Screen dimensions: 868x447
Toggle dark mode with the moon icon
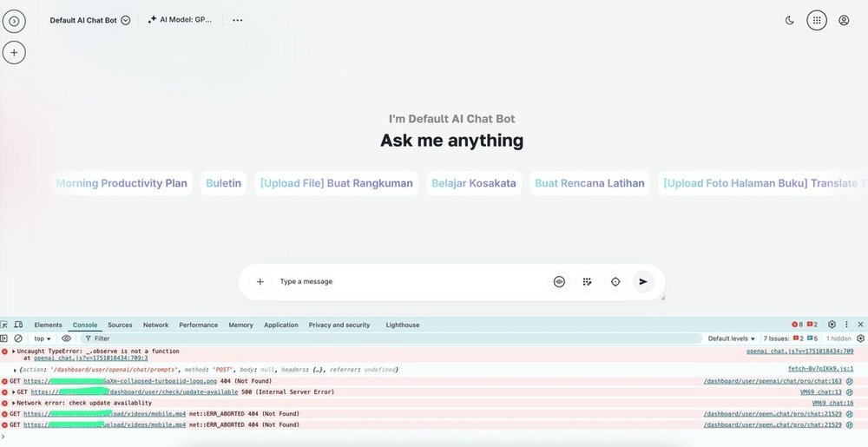coord(789,20)
